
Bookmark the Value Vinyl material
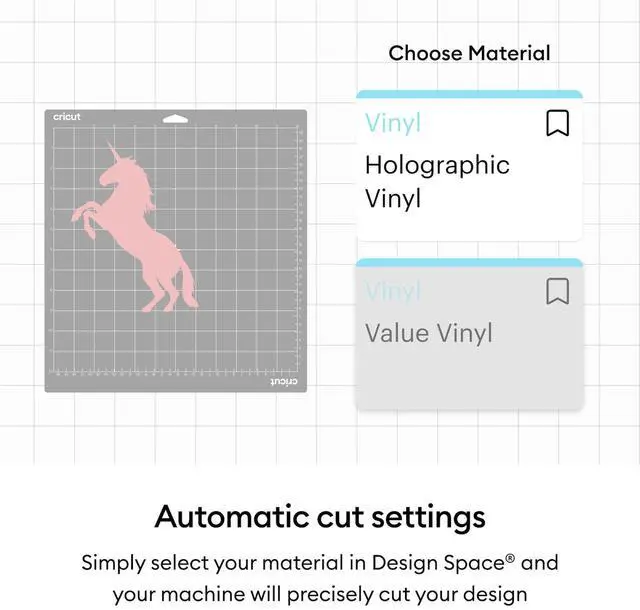[x=558, y=291]
